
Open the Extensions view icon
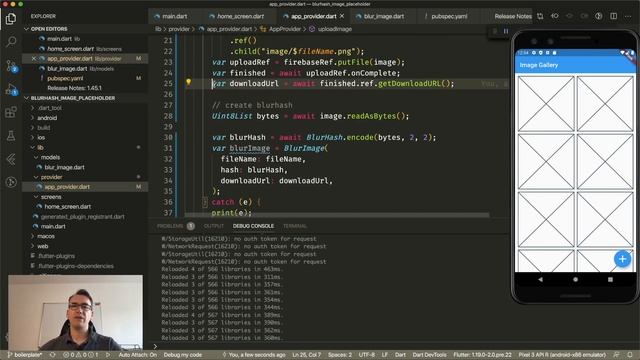(x=11, y=112)
